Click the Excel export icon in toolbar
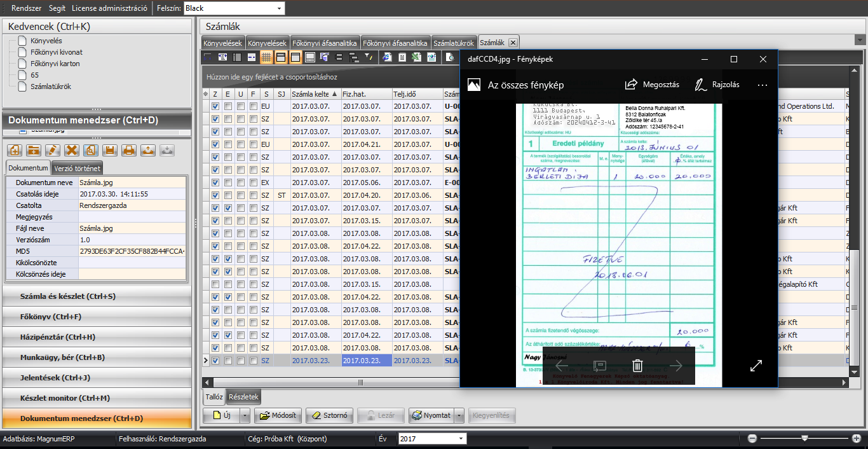The image size is (868, 449). (416, 57)
